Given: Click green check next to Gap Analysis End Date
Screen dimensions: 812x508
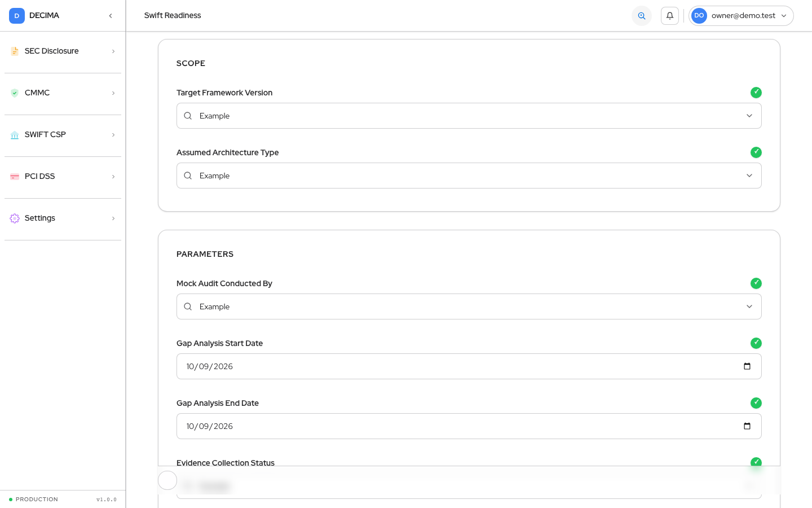Looking at the screenshot, I should tap(756, 403).
